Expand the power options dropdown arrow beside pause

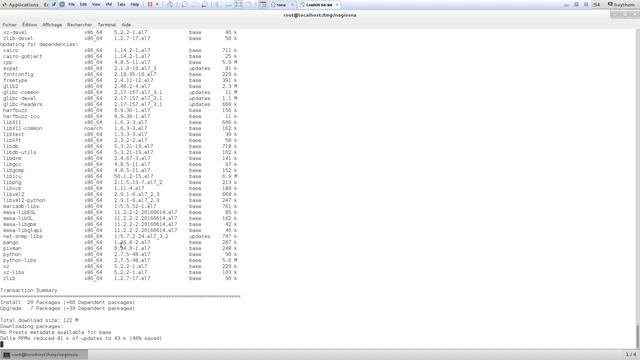click(x=157, y=4)
